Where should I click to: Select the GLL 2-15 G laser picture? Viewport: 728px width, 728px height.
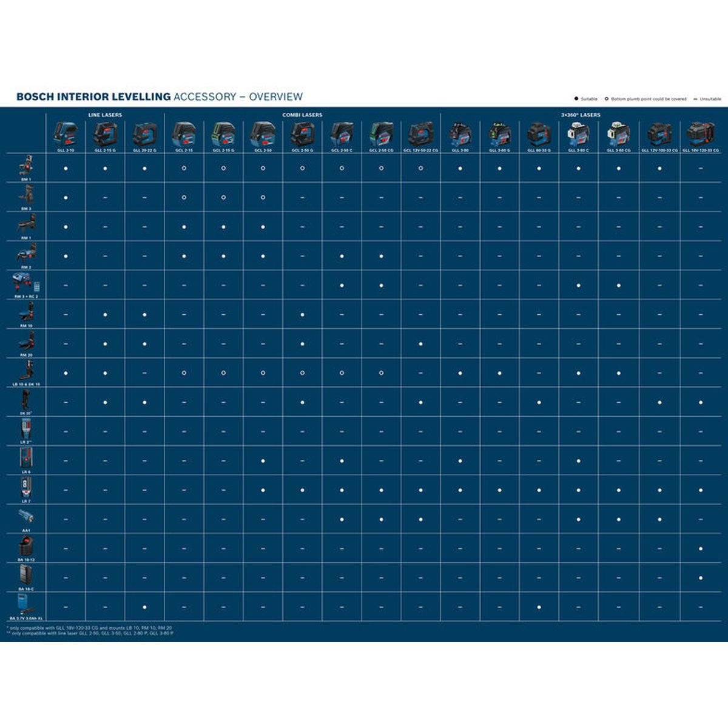click(105, 134)
